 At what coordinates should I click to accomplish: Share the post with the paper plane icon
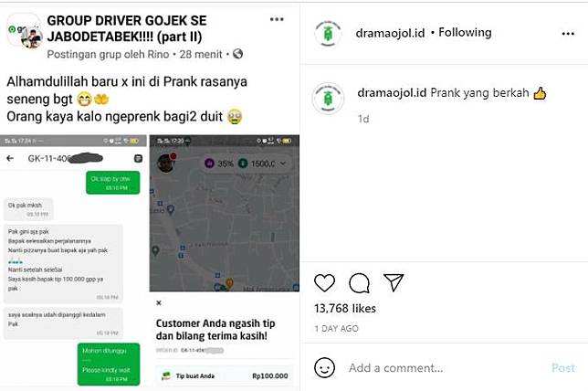[394, 282]
